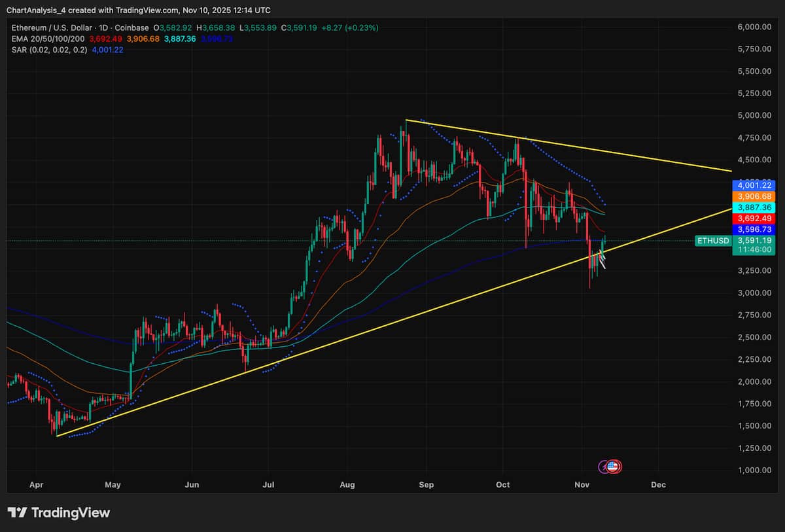The height and width of the screenshot is (532, 785).
Task: Click the red 3,692.49 EMA price tag
Action: 754,219
